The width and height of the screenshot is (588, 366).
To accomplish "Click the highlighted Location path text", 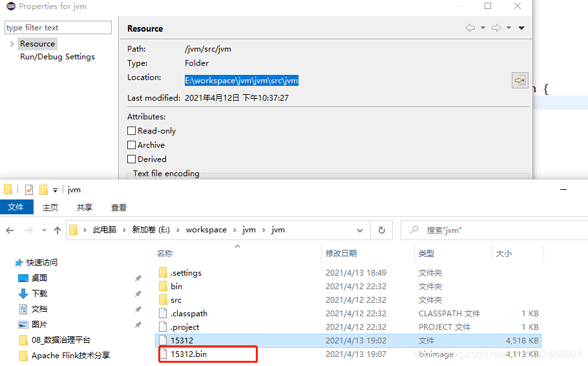I will [x=242, y=81].
